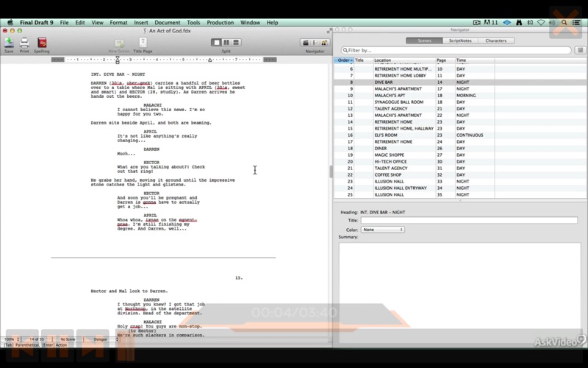
Task: Select the HI-TECH OFFICE scene row
Action: coord(460,161)
